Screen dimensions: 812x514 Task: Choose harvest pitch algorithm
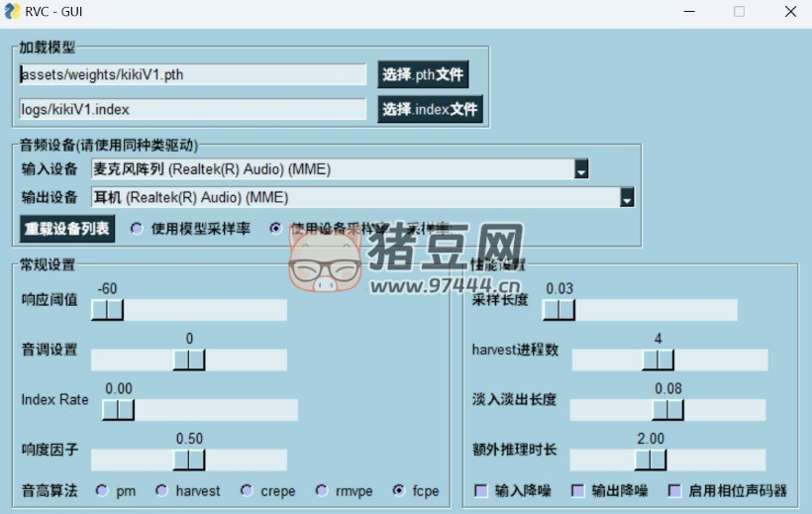point(161,490)
